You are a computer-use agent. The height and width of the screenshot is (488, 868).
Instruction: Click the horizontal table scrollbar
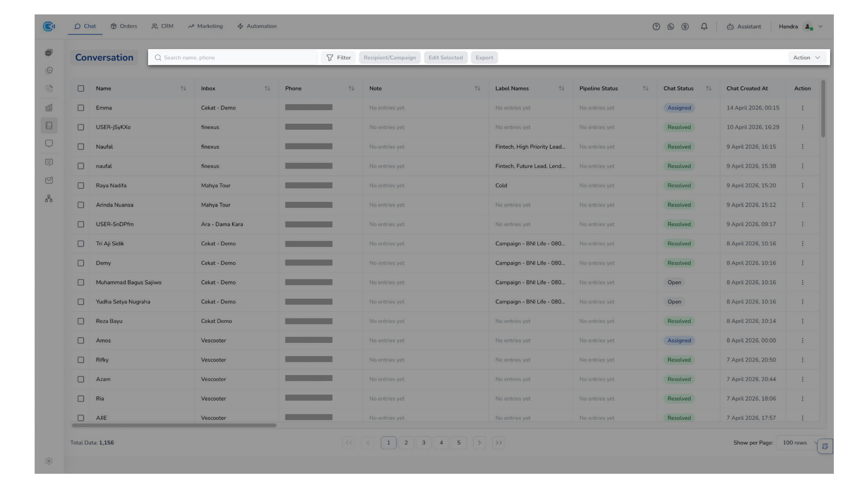point(174,425)
